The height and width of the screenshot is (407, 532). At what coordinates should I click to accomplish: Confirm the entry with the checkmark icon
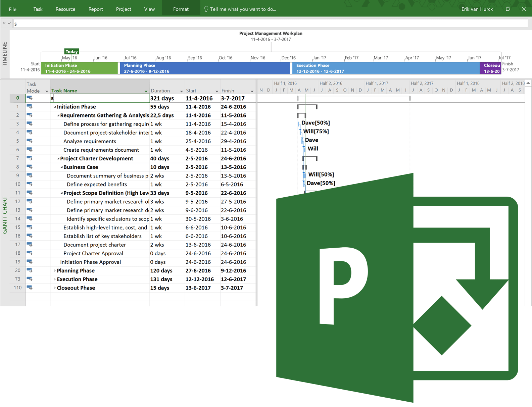(x=9, y=23)
